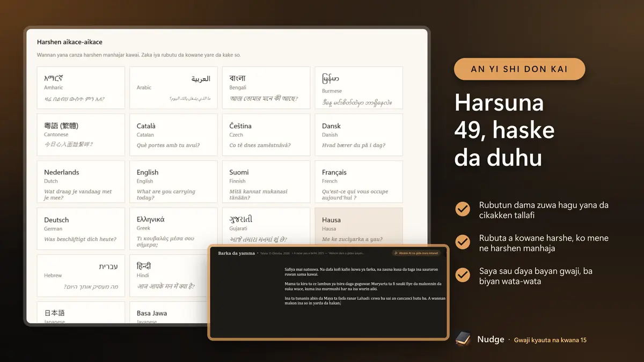
Task: Click the paragraph starting 'Safiya mai natsuwa'
Action: click(x=361, y=271)
